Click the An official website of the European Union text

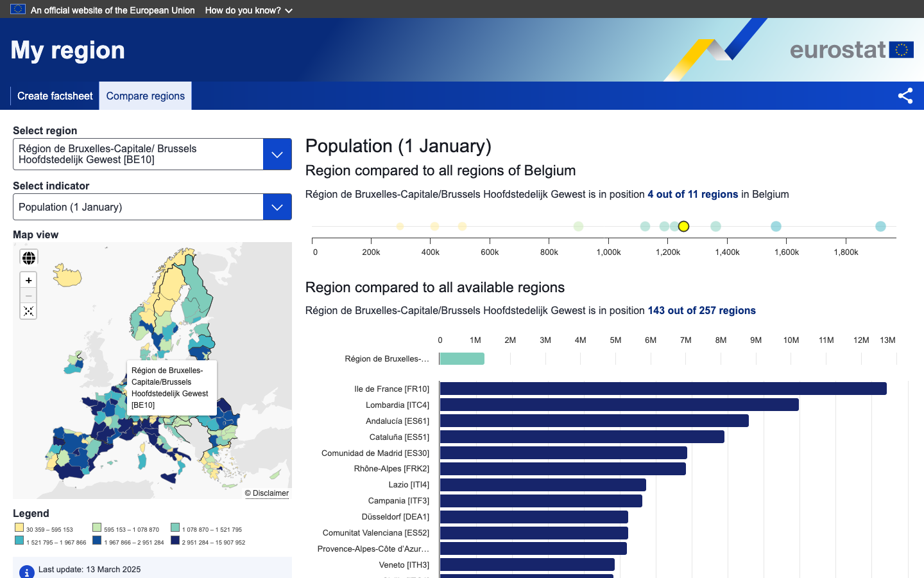pyautogui.click(x=113, y=10)
